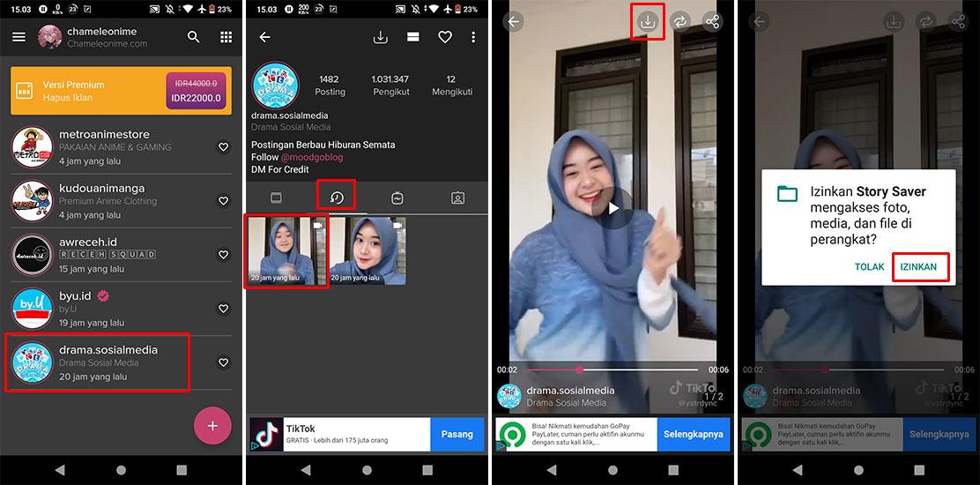Switch to the posts tab on profile
Image resolution: width=980 pixels, height=485 pixels.
(x=276, y=198)
